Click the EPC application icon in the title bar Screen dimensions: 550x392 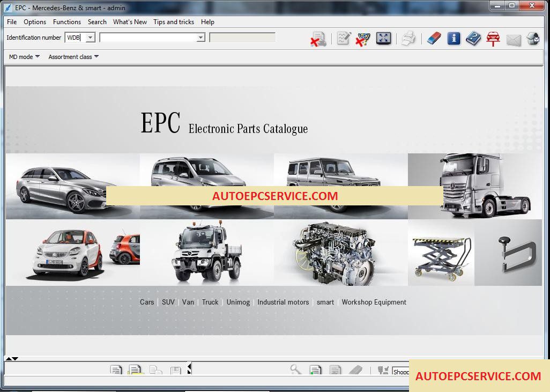[8, 8]
